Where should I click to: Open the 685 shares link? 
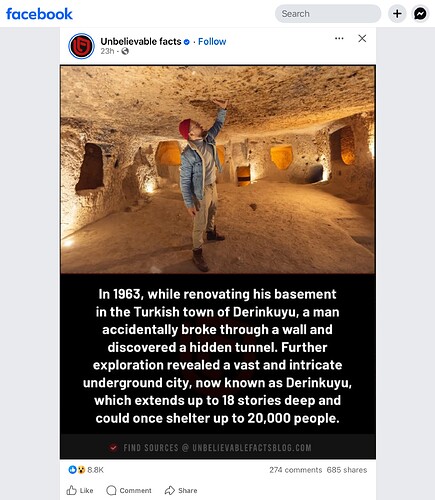347,470
